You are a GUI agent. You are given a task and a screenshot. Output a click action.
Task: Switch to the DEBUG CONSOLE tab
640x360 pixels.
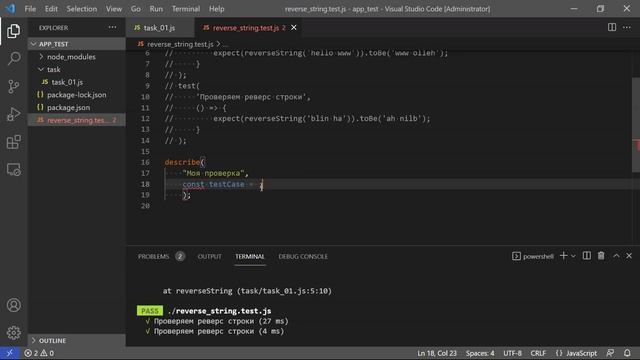coord(303,256)
